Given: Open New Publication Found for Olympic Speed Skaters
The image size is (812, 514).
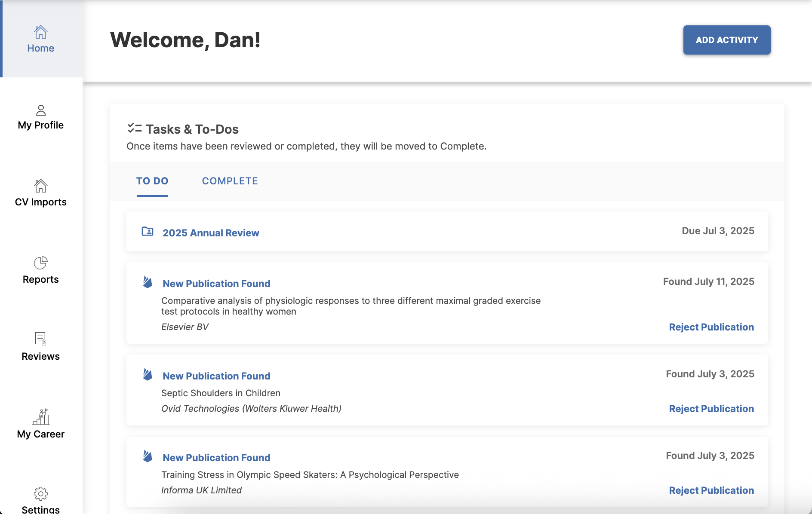Looking at the screenshot, I should click(216, 458).
